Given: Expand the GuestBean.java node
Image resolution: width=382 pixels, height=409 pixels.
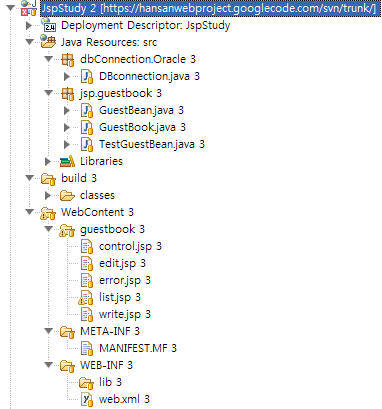Looking at the screenshot, I should [x=67, y=110].
